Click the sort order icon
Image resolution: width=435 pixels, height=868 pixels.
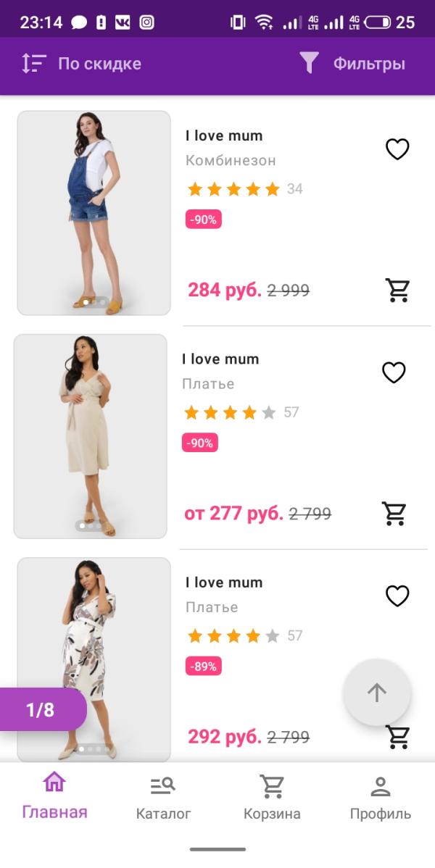[x=33, y=64]
